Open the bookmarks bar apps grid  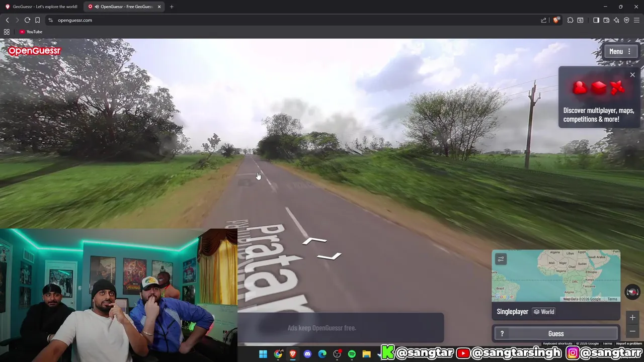pos(7,32)
